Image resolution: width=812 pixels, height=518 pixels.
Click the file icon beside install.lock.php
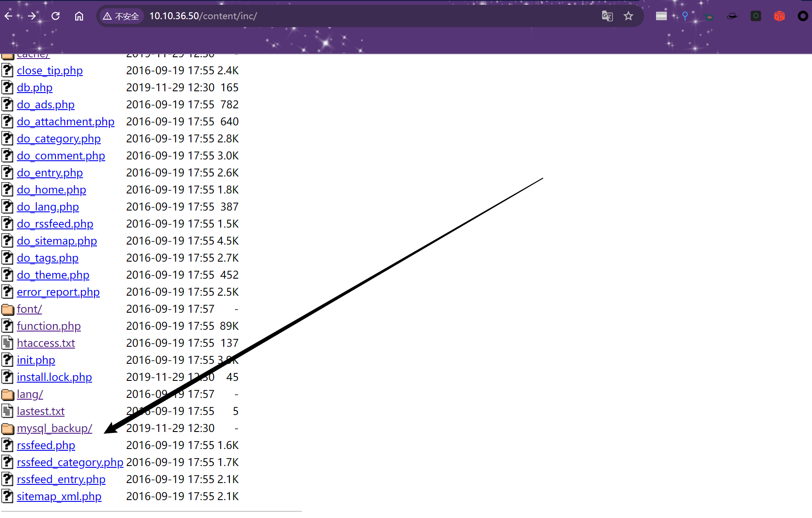pyautogui.click(x=7, y=377)
